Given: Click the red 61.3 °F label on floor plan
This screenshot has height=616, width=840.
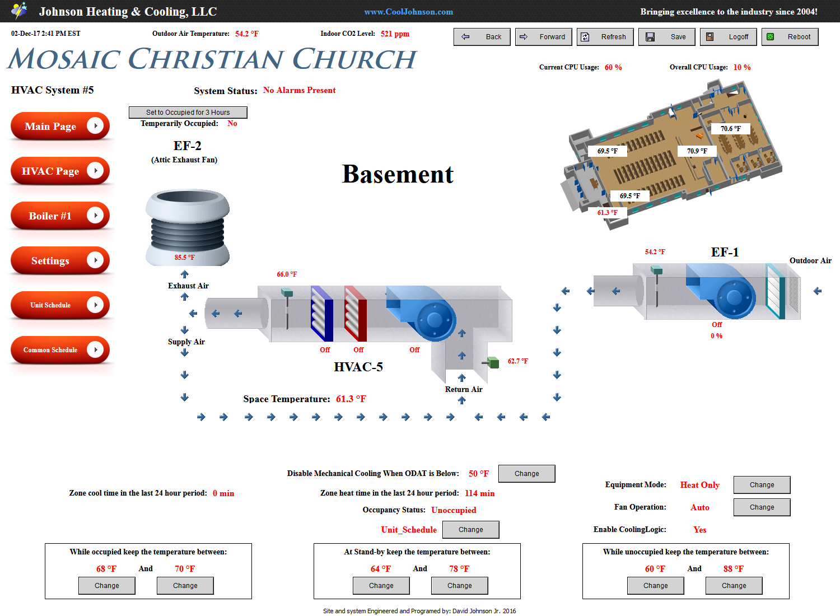Looking at the screenshot, I should [x=607, y=213].
